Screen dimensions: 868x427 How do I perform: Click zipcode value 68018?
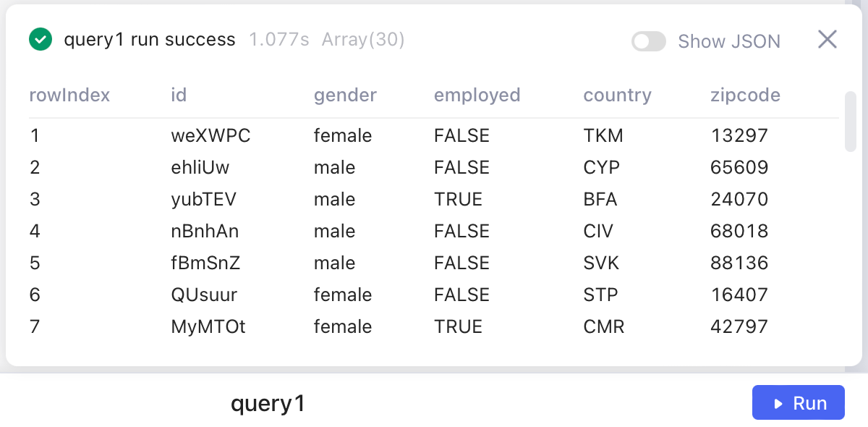coord(739,231)
